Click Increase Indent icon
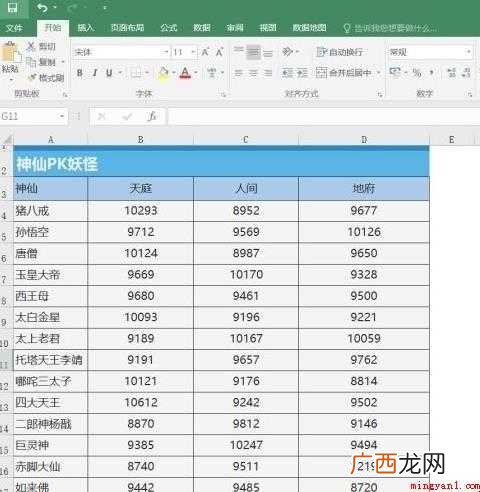Image resolution: width=480 pixels, height=492 pixels. (x=302, y=73)
